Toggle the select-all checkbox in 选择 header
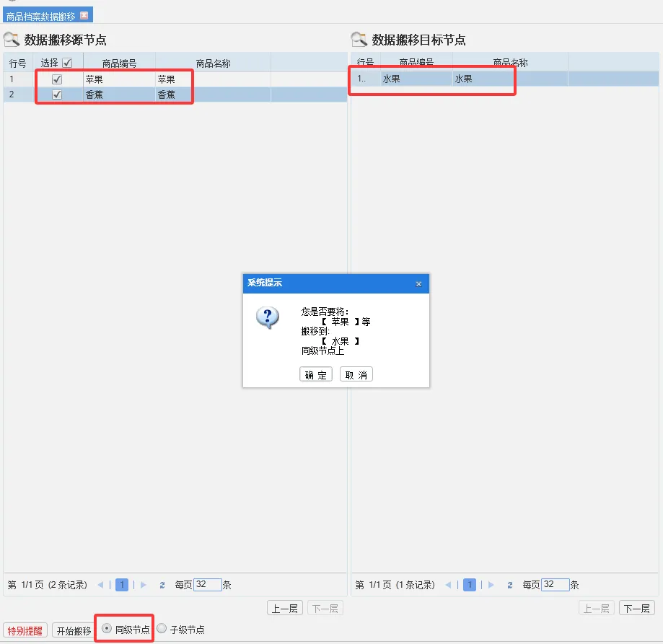The height and width of the screenshot is (644, 663). tap(67, 63)
